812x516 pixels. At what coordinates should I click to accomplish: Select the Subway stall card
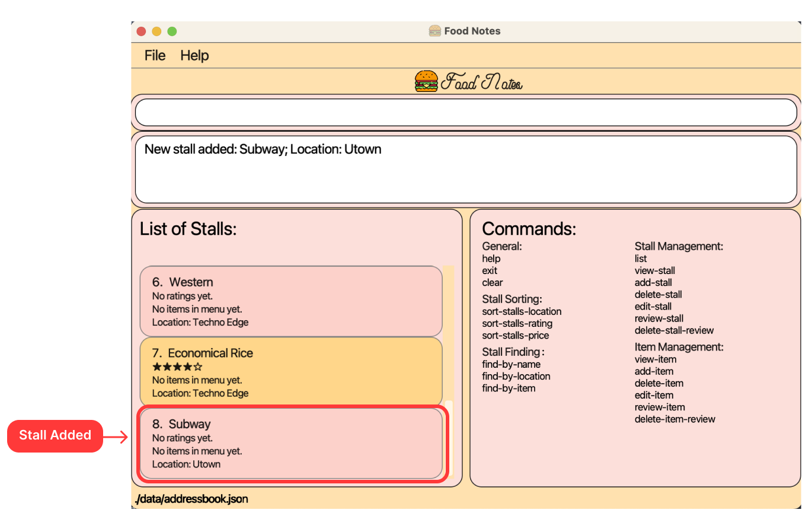[291, 443]
